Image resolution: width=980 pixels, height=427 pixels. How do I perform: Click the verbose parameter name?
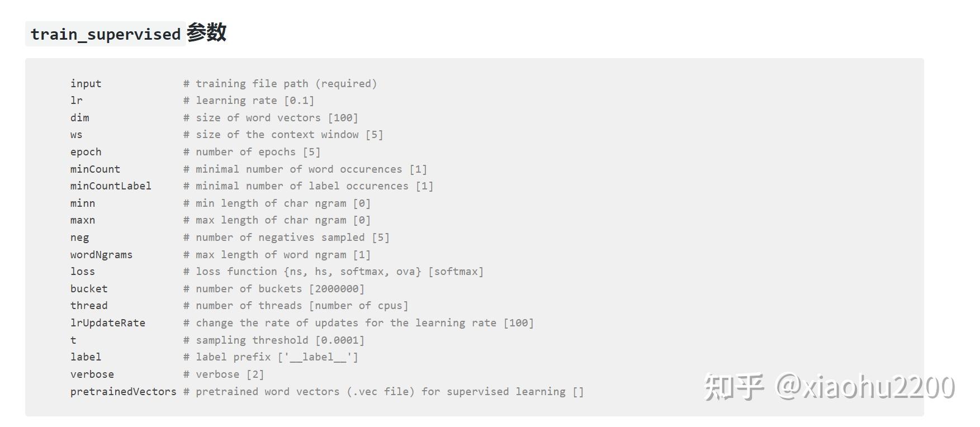(92, 374)
